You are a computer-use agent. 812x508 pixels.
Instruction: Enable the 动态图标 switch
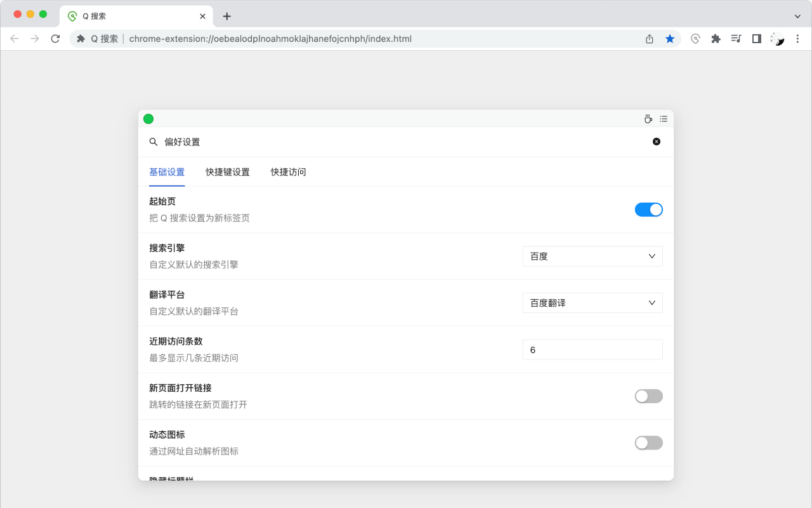tap(649, 443)
